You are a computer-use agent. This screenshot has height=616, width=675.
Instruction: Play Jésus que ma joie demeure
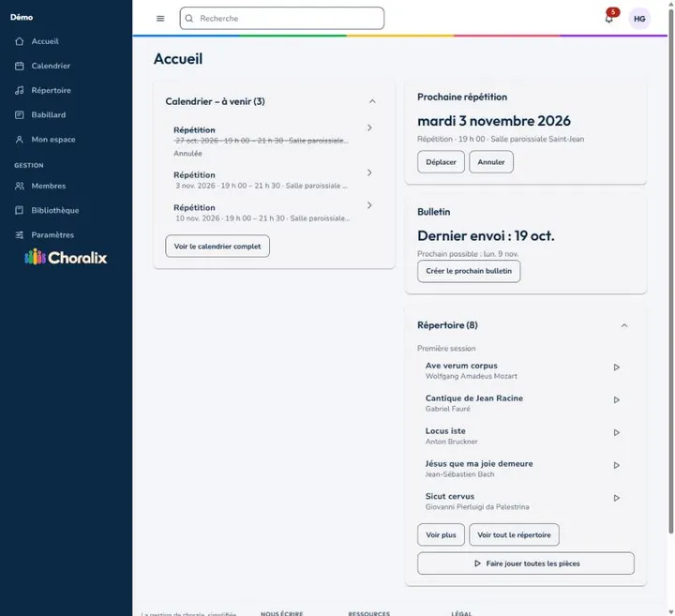click(617, 465)
